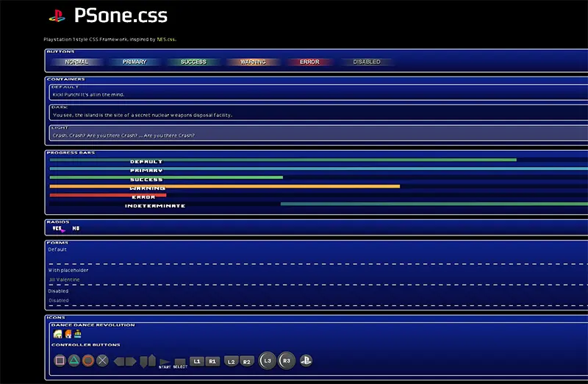Click the PRIMARY button
Screen dimensions: 588x384
coord(135,62)
